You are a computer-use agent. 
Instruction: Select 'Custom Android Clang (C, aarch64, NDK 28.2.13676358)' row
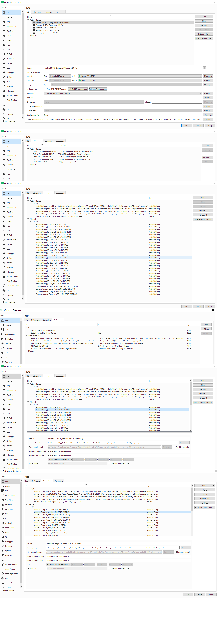click(x=57, y=286)
